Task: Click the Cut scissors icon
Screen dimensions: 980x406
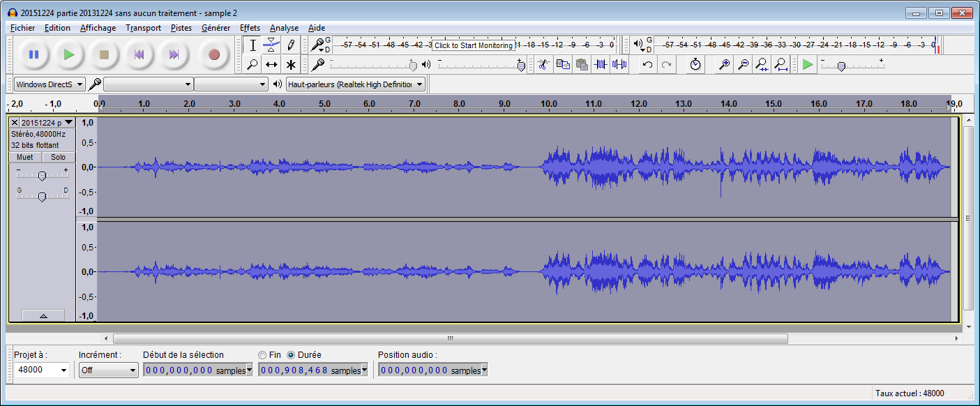Action: pos(542,64)
